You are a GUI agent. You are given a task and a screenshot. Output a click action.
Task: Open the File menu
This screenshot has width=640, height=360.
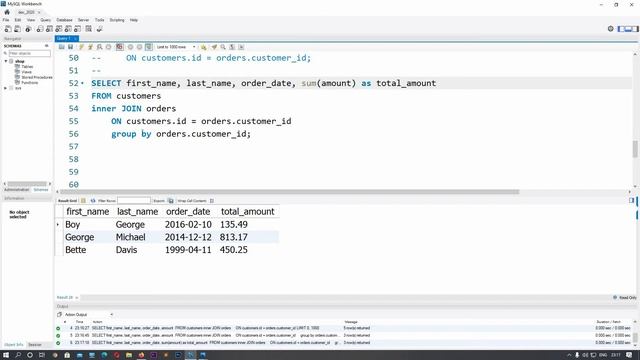(x=6, y=20)
